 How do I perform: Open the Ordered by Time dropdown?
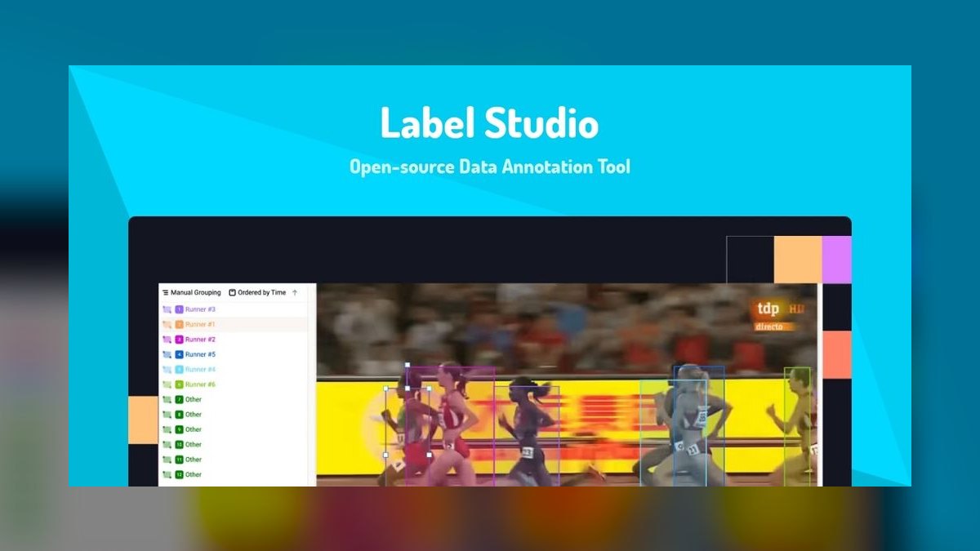point(257,292)
